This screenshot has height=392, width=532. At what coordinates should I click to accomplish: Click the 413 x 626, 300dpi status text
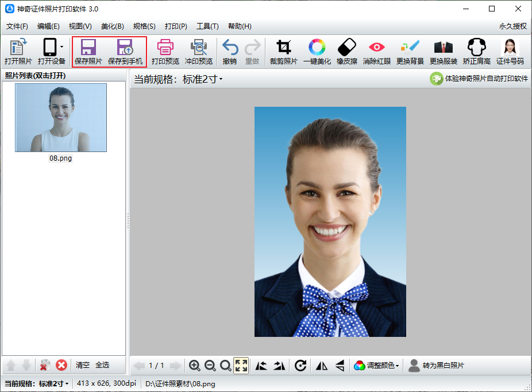click(106, 383)
